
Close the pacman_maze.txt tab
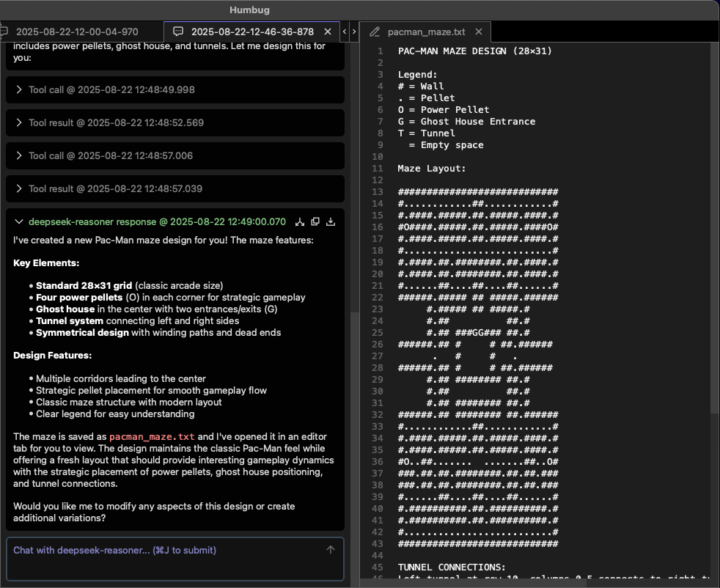click(479, 32)
